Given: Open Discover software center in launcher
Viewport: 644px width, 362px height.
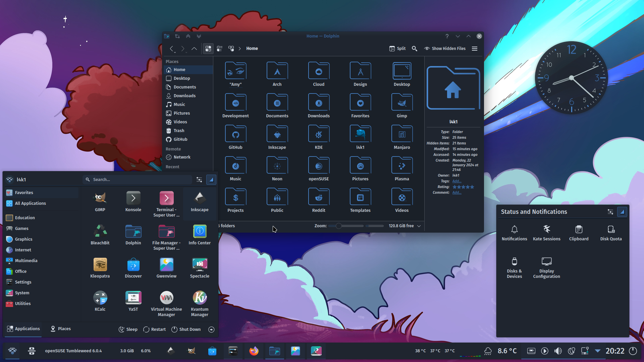Looking at the screenshot, I should tap(133, 268).
